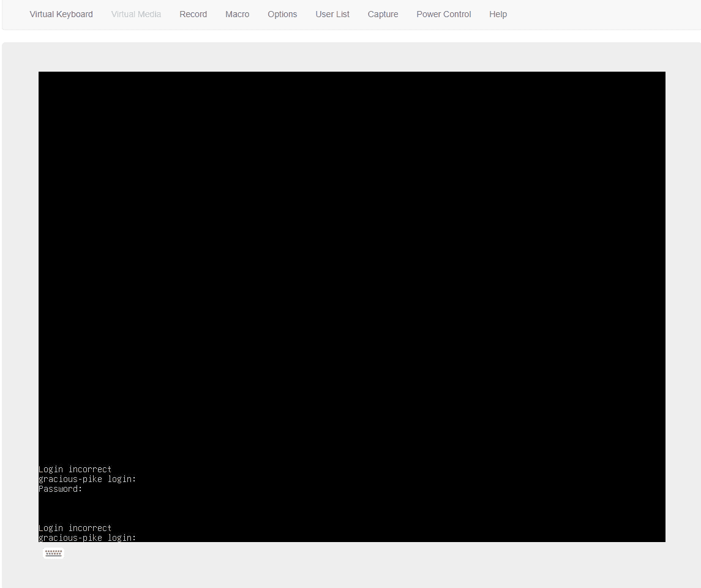This screenshot has width=701, height=588.
Task: Expand the Options menu
Action: pyautogui.click(x=282, y=14)
